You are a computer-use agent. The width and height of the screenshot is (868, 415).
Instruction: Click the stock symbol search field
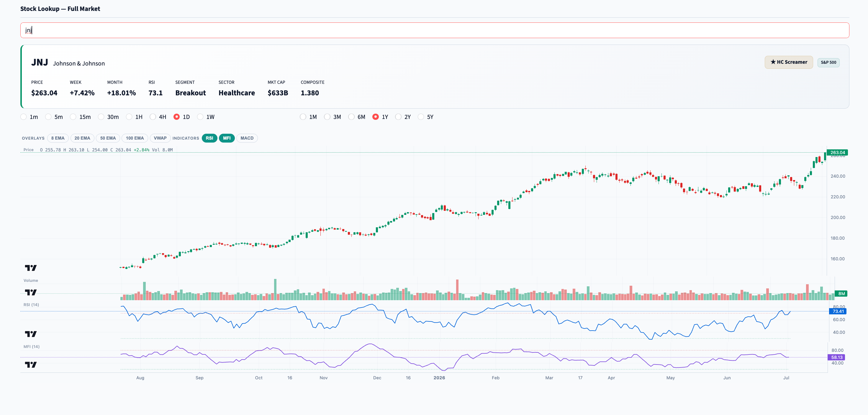[434, 30]
